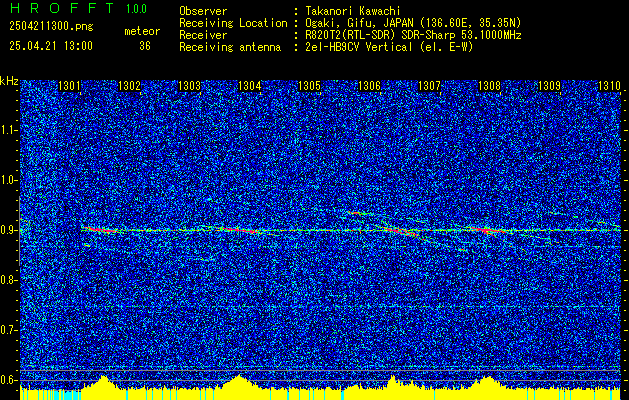The image size is (629, 400).
Task: Click the 0.8 kHz axis label
Action: point(8,280)
